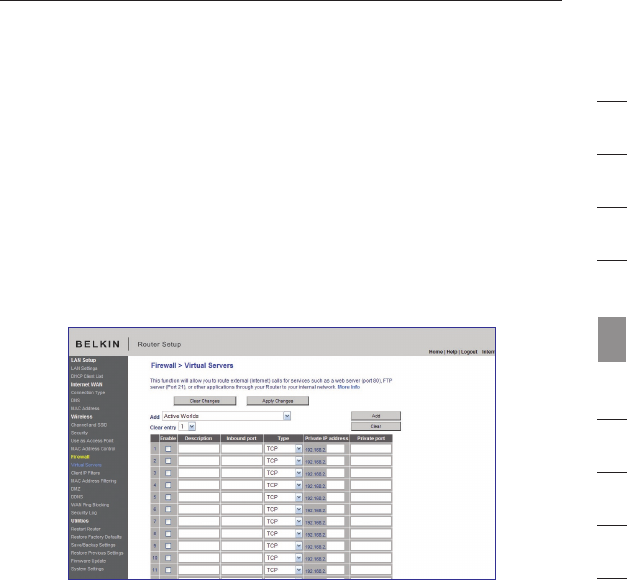627x580 pixels.
Task: Open the TCP type dropdown in row 3
Action: (x=283, y=473)
